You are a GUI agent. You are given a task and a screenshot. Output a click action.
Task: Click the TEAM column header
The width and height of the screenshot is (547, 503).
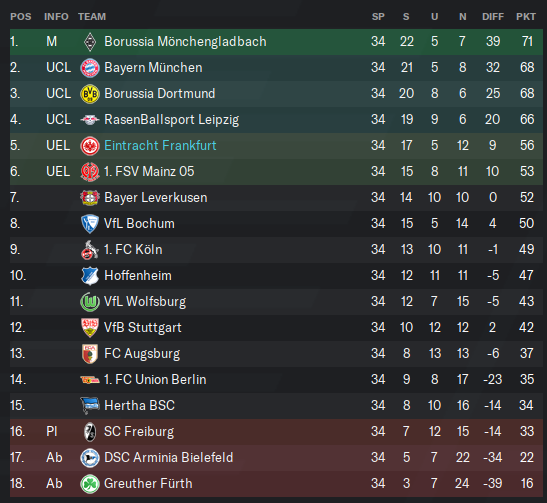coord(92,16)
